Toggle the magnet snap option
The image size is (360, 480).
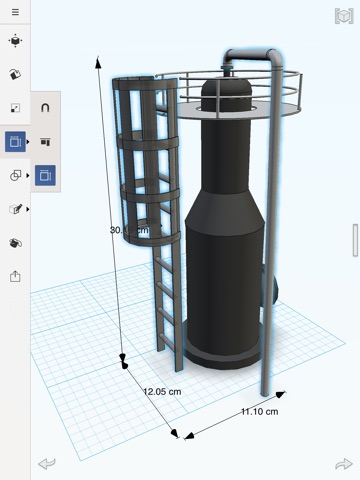pos(45,108)
